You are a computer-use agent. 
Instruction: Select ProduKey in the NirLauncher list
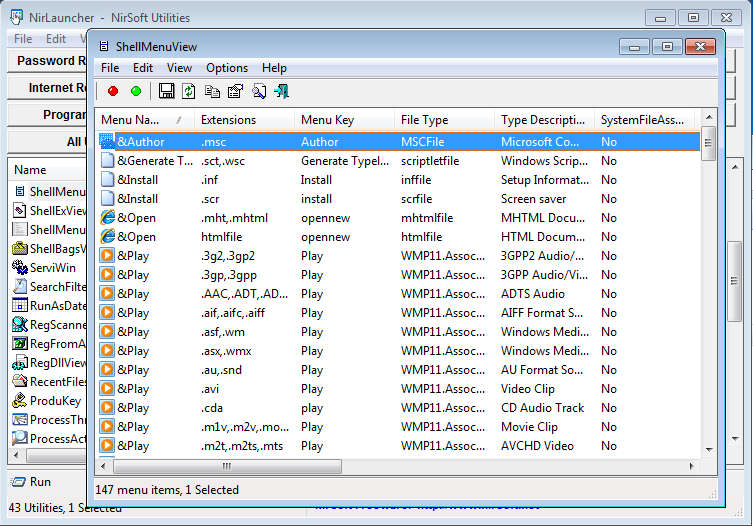(55, 401)
